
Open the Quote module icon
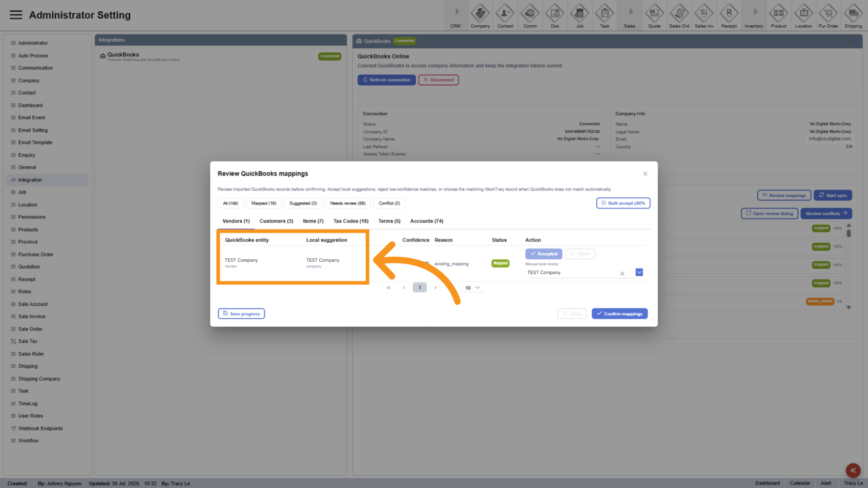pos(654,15)
